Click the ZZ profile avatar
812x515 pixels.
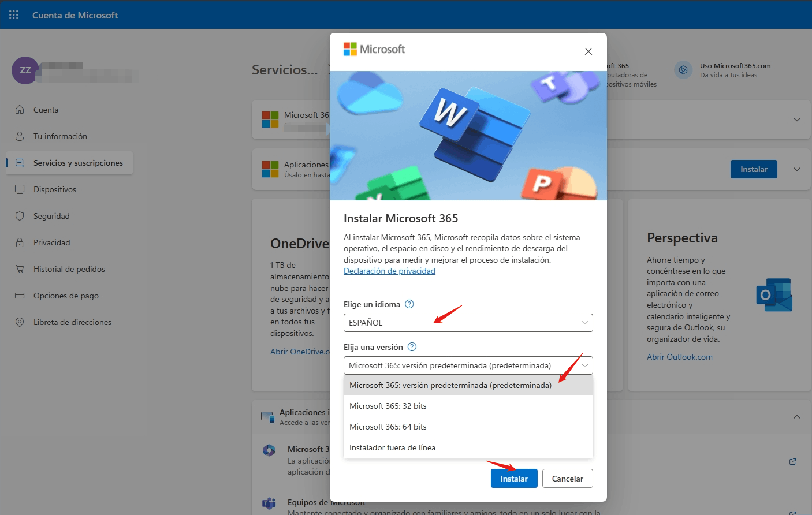tap(25, 70)
